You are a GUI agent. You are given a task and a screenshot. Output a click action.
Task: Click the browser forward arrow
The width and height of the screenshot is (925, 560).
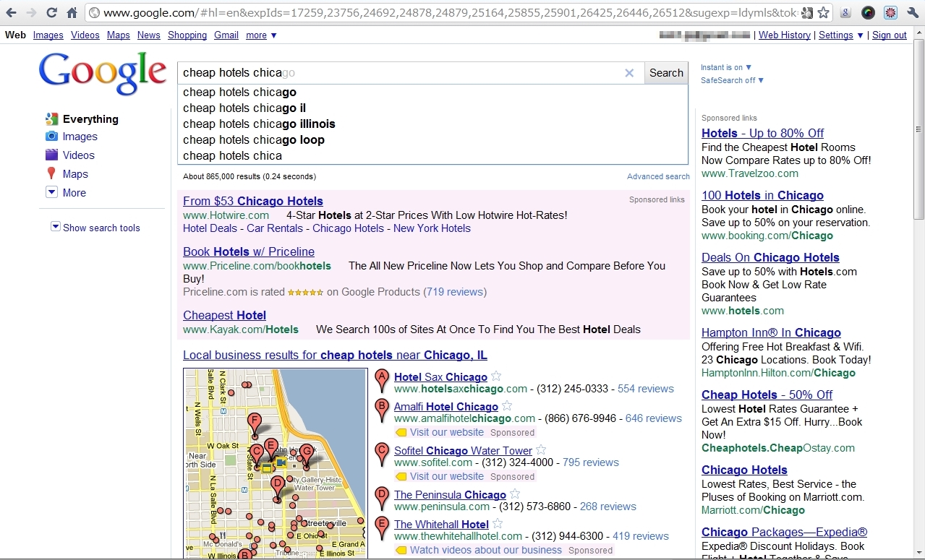coord(31,12)
